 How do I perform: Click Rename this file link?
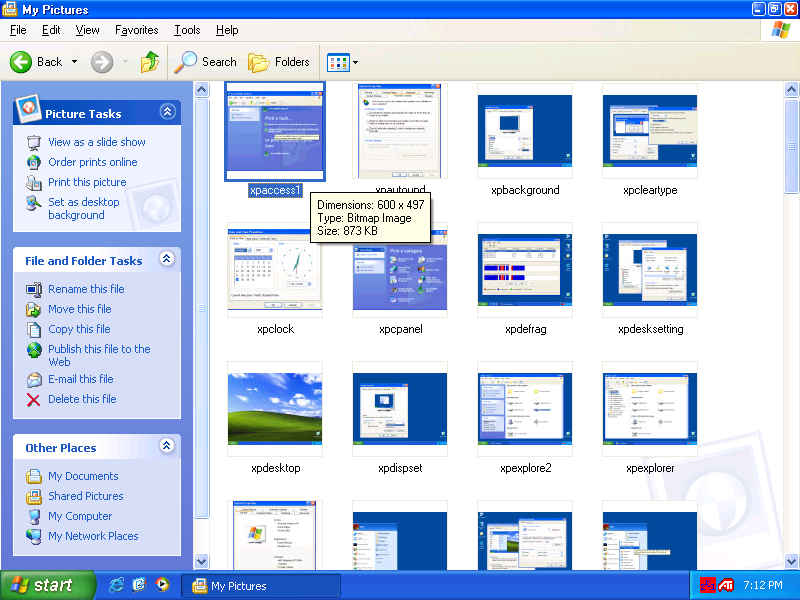(x=86, y=289)
